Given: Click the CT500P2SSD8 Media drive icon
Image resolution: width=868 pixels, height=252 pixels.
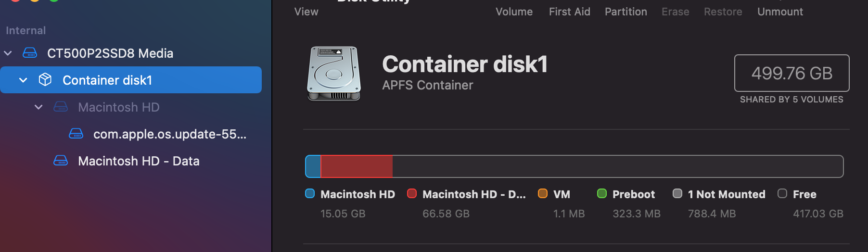Looking at the screenshot, I should pos(30,53).
